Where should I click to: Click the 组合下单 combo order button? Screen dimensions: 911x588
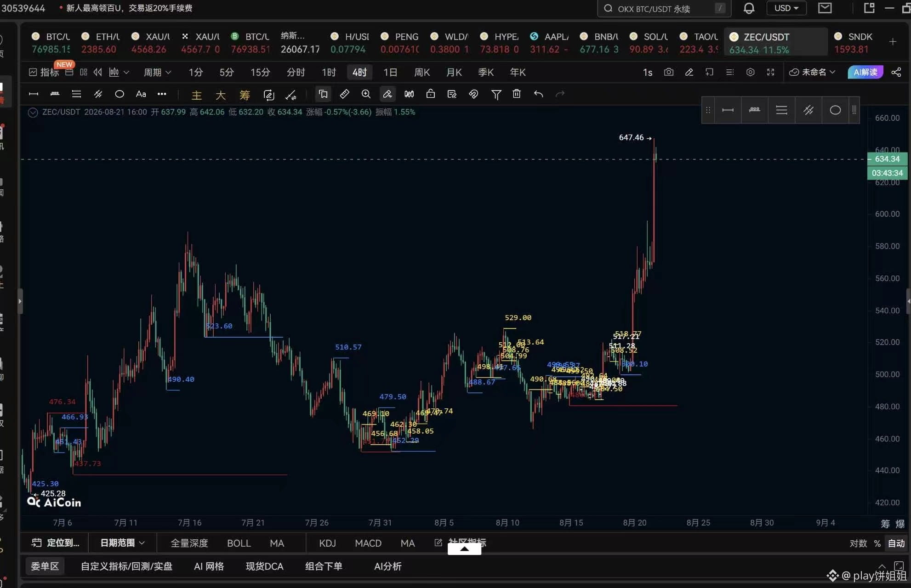pyautogui.click(x=324, y=566)
